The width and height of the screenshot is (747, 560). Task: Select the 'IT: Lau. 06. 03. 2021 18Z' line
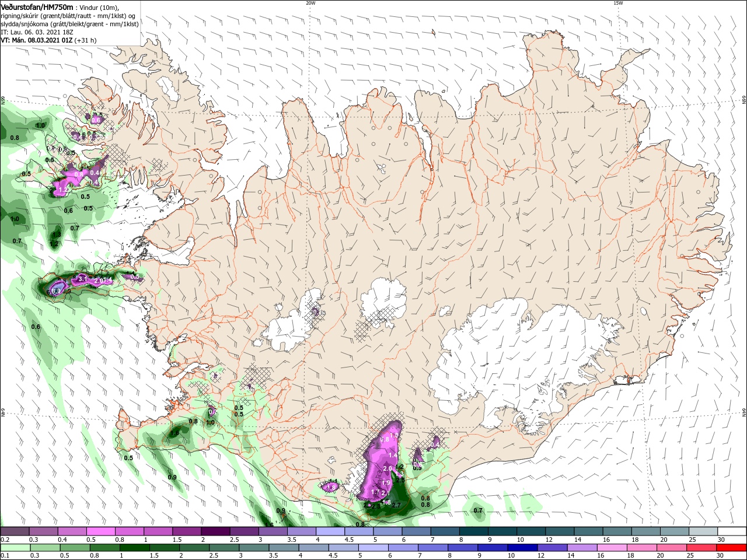36,32
